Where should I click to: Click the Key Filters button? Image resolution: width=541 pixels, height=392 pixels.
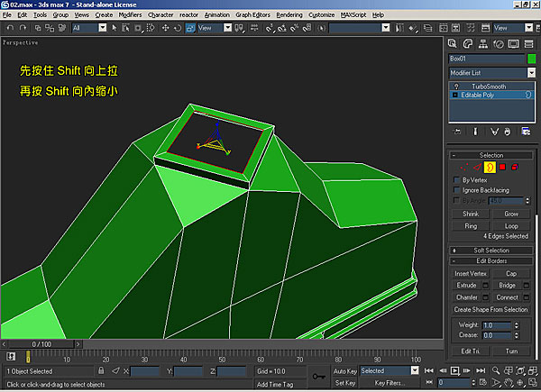click(390, 383)
